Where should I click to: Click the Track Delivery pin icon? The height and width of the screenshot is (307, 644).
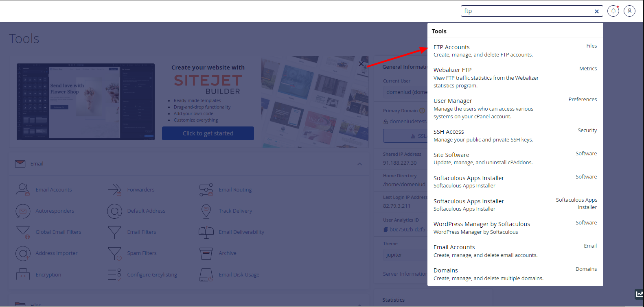click(x=206, y=211)
